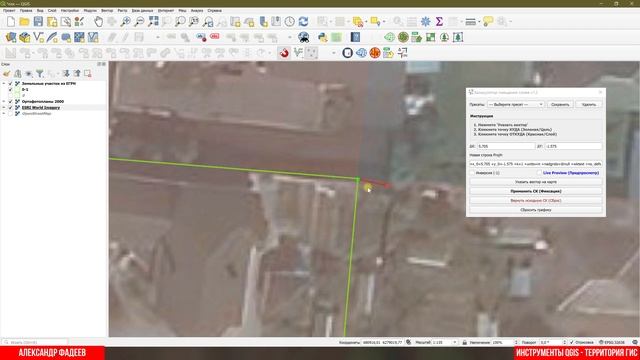640x360 pixels.
Task: Expand the ESRI World Imagery layer tree node
Action: tap(4, 108)
